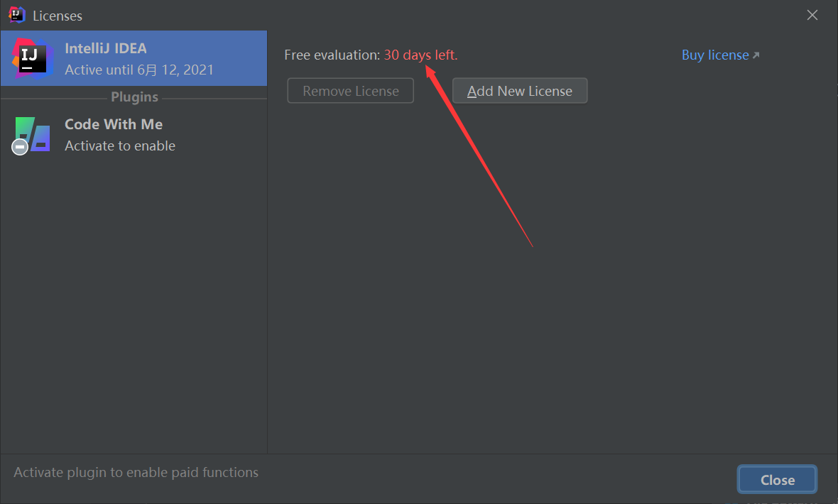Click the 'Activate to enable' text

click(120, 146)
